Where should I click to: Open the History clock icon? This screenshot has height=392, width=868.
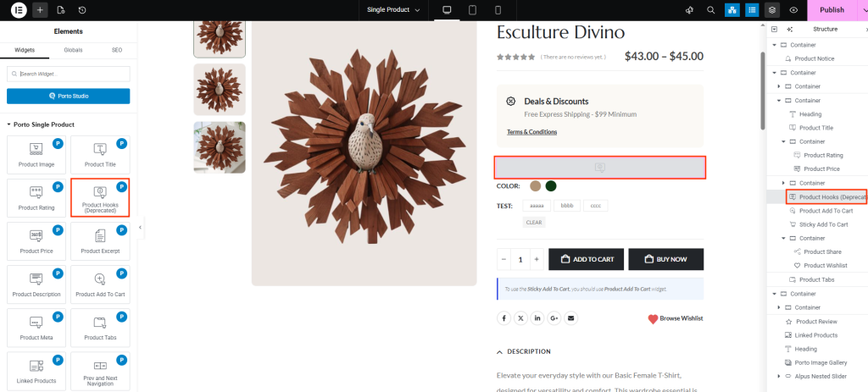pos(82,10)
